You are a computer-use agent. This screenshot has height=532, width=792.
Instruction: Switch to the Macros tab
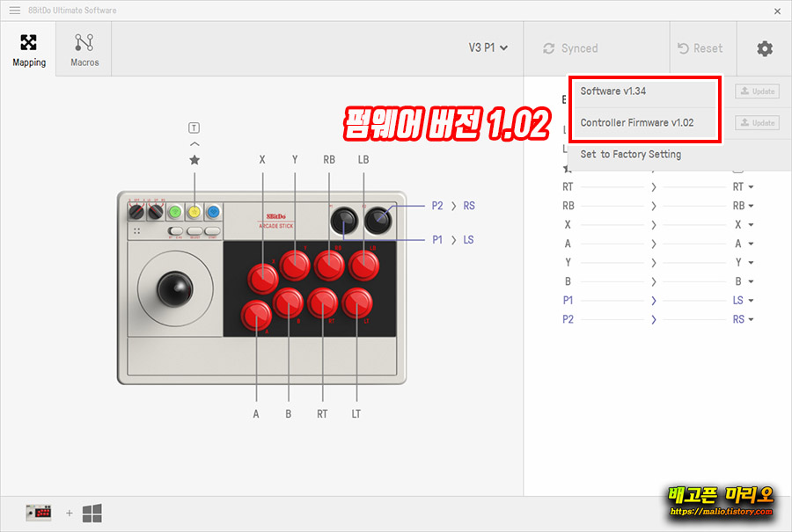(x=84, y=50)
